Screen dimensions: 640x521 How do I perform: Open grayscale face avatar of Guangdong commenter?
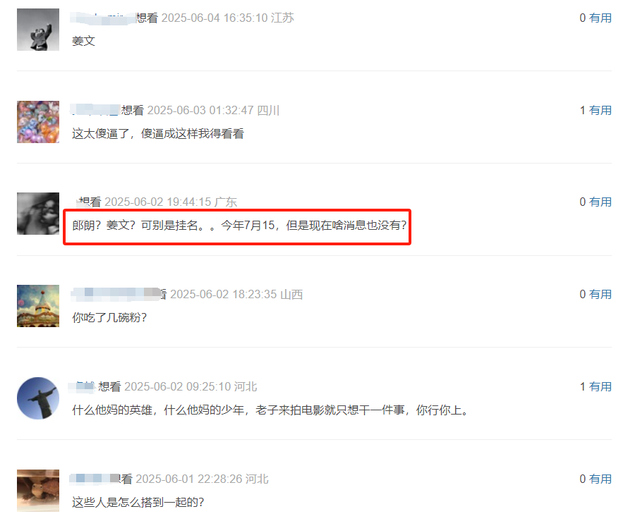coord(38,214)
